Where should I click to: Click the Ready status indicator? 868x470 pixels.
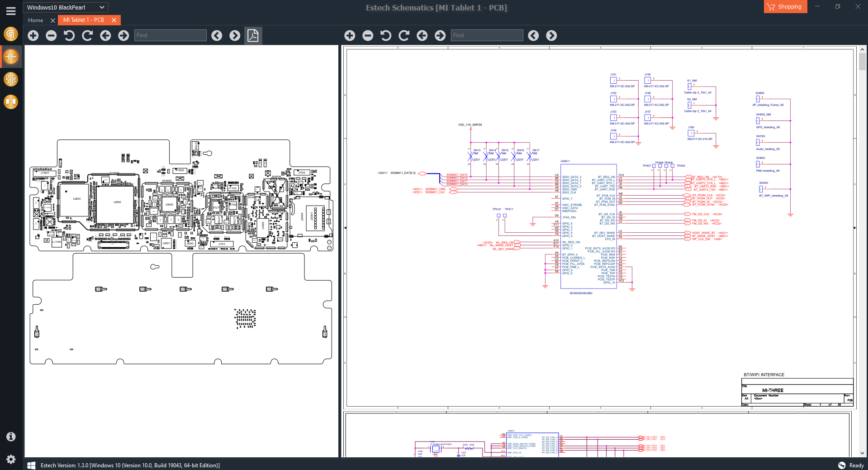point(851,465)
